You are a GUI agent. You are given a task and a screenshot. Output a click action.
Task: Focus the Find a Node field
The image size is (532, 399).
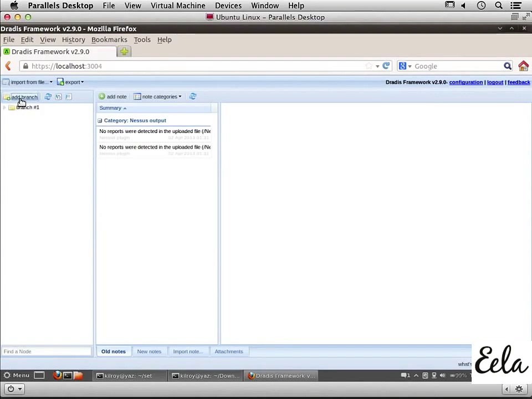click(x=47, y=351)
